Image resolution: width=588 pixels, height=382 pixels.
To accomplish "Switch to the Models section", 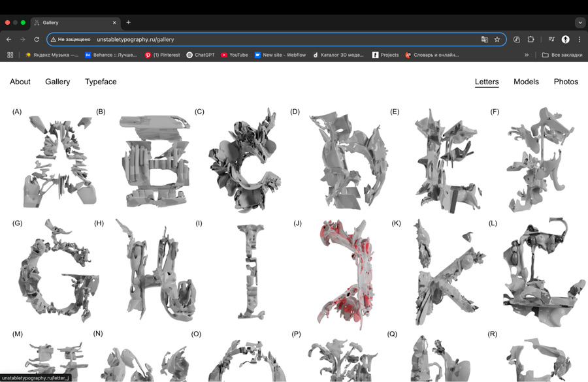I will pyautogui.click(x=526, y=82).
